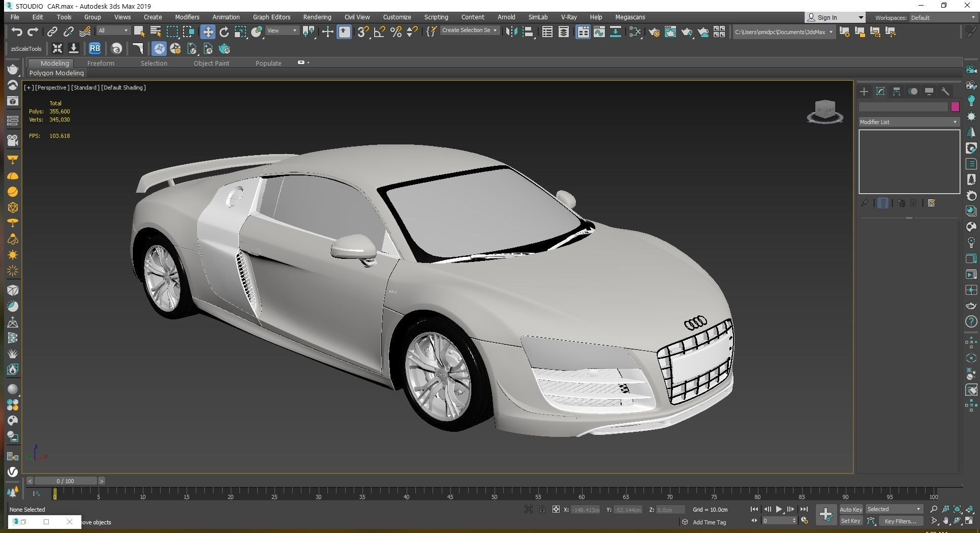Click the Mirror tool icon

(512, 32)
